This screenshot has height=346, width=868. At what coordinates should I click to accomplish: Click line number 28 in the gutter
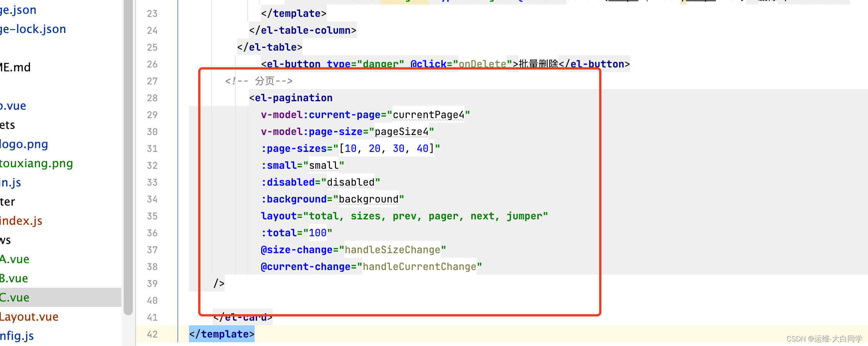tap(152, 98)
